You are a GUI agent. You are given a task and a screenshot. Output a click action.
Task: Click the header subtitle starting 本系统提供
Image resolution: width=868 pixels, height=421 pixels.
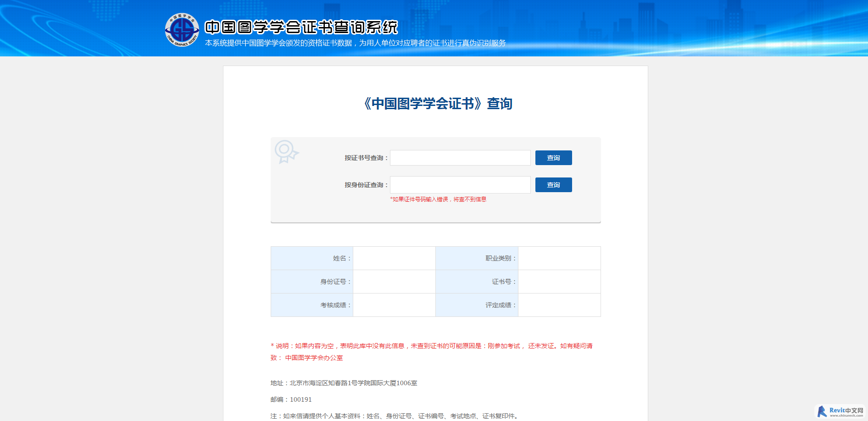tap(355, 43)
